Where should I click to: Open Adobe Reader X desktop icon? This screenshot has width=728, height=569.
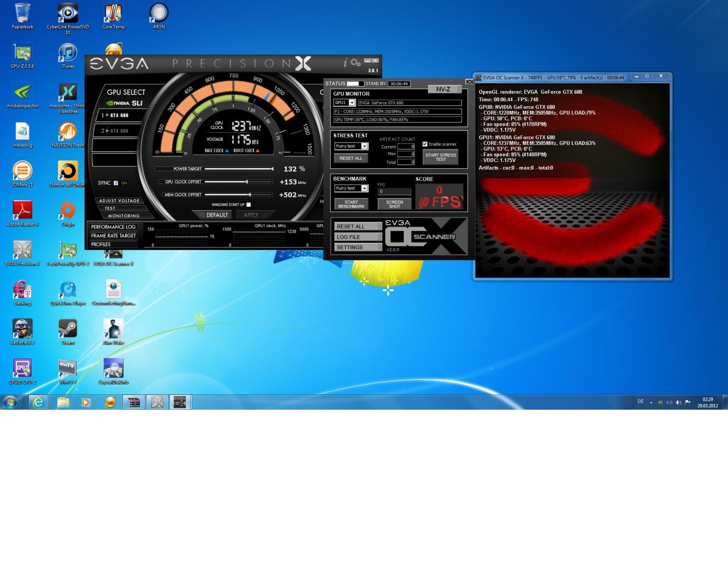[22, 214]
